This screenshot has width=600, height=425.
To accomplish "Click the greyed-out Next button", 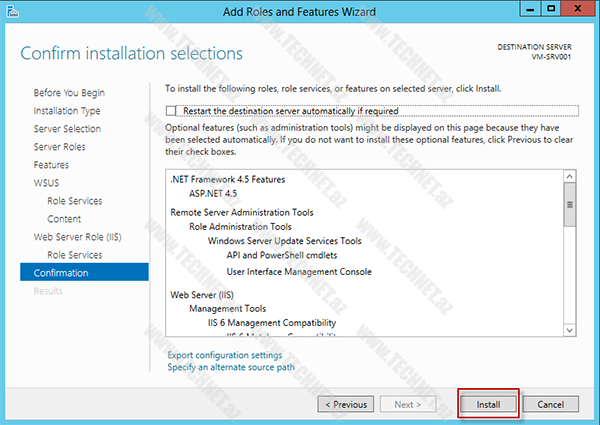I will pyautogui.click(x=408, y=404).
